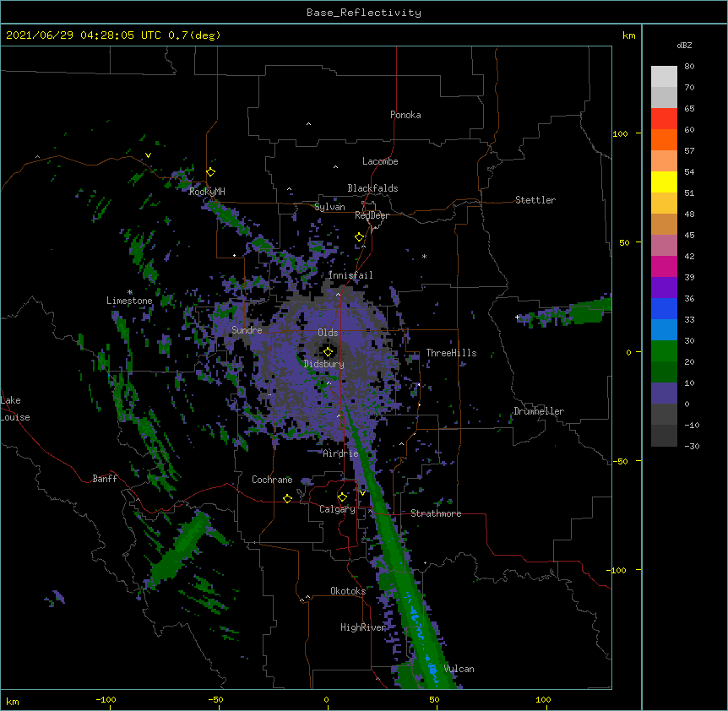
Task: Click the white caret marker beneath Innisfail
Action: pyautogui.click(x=338, y=295)
